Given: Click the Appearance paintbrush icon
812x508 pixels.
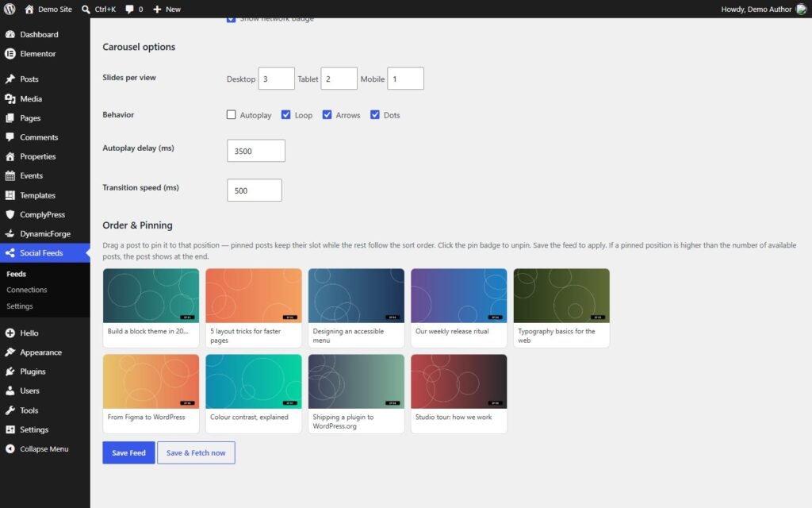Looking at the screenshot, I should coord(10,352).
